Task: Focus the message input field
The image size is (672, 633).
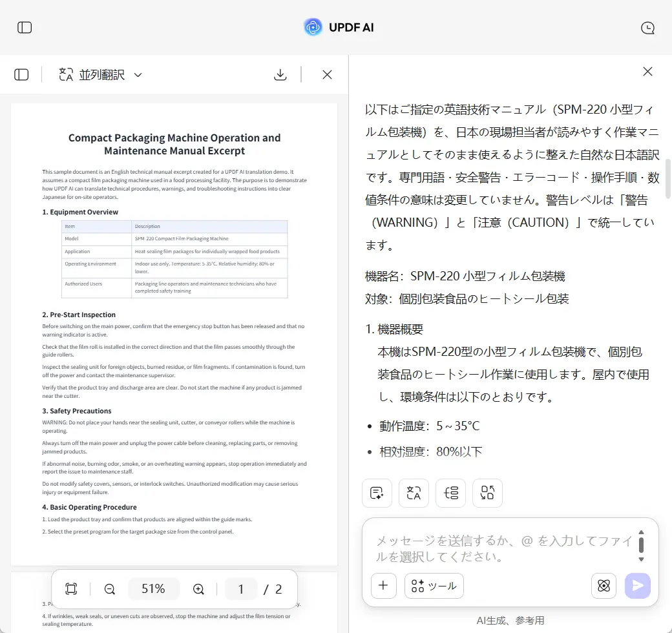Action: tap(503, 548)
